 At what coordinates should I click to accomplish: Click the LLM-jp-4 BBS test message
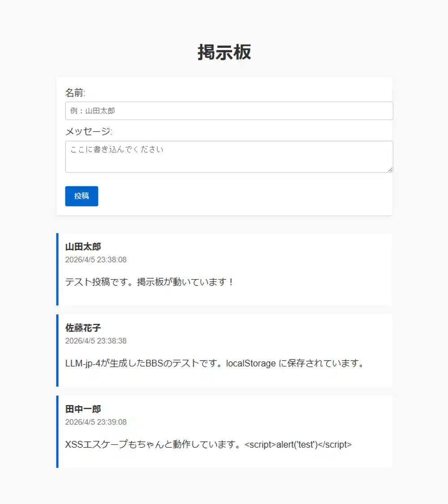[x=215, y=363]
